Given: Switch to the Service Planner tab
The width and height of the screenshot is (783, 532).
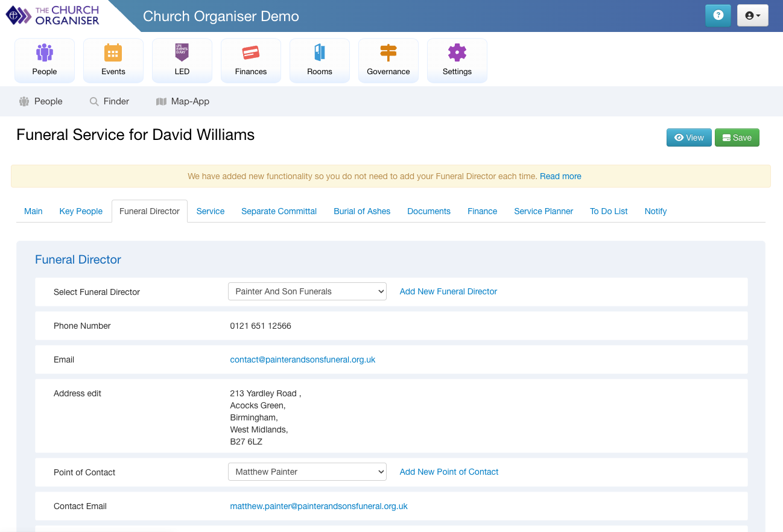Looking at the screenshot, I should pyautogui.click(x=544, y=211).
